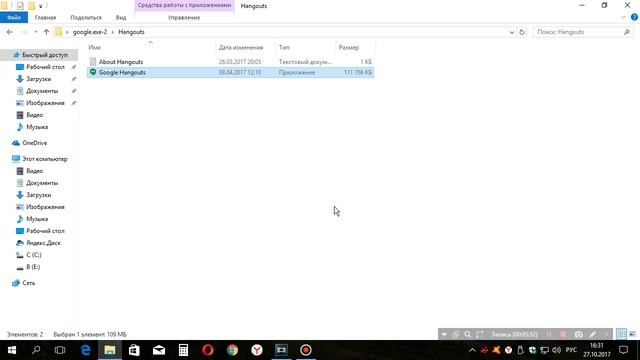Screen dimensions: 640x360
Task: Open the Вид ribbon tab
Action: tap(121, 18)
